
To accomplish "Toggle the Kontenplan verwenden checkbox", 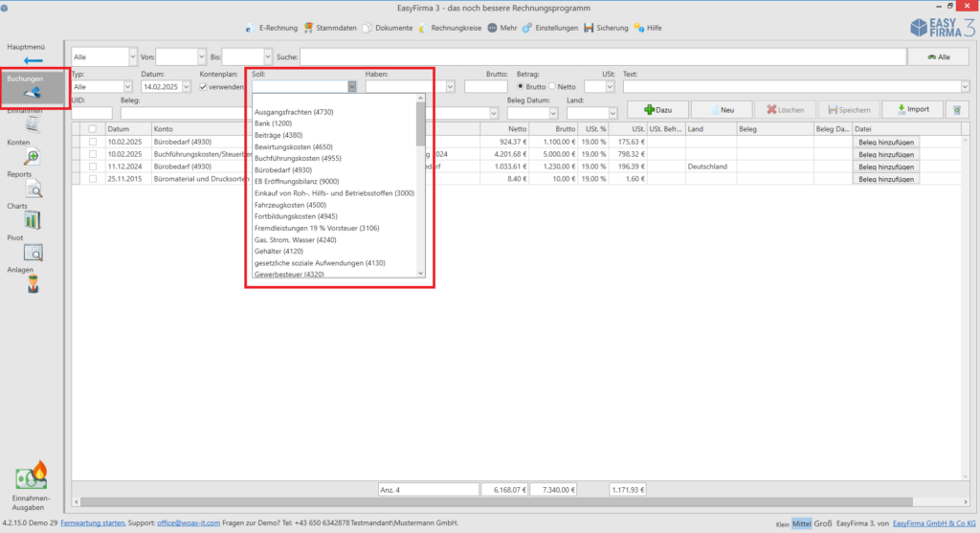I will (x=203, y=87).
